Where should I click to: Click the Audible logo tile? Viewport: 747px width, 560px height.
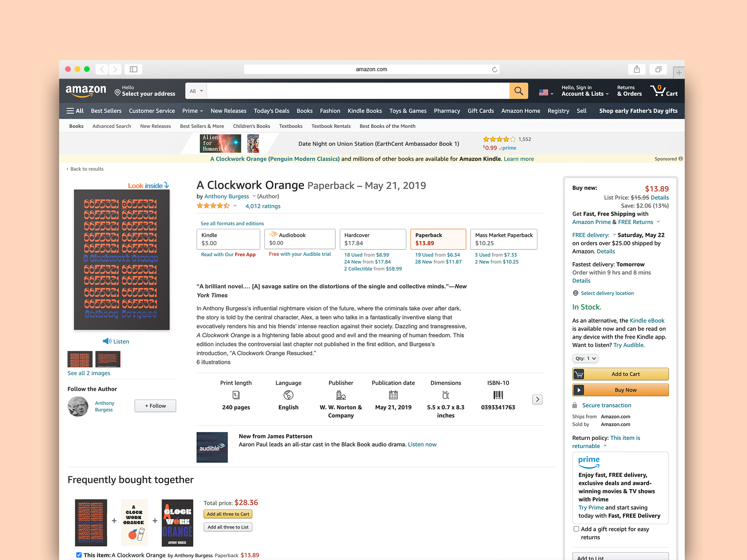click(212, 447)
